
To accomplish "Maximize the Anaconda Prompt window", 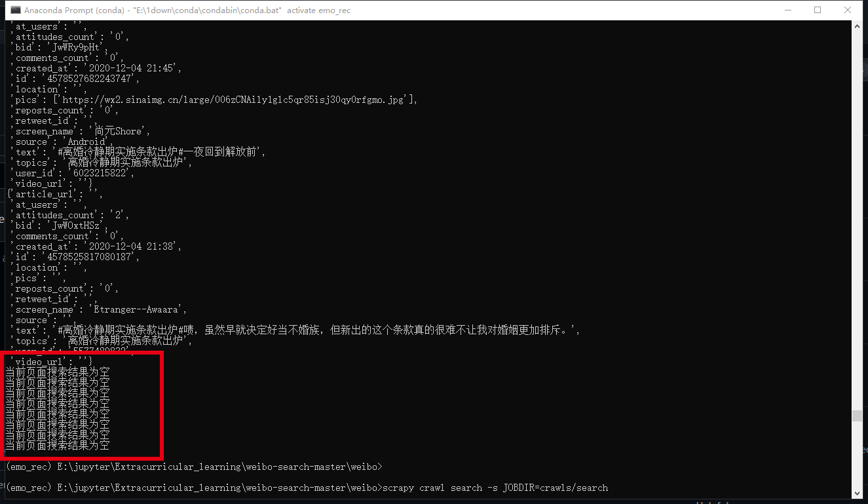I will point(818,10).
